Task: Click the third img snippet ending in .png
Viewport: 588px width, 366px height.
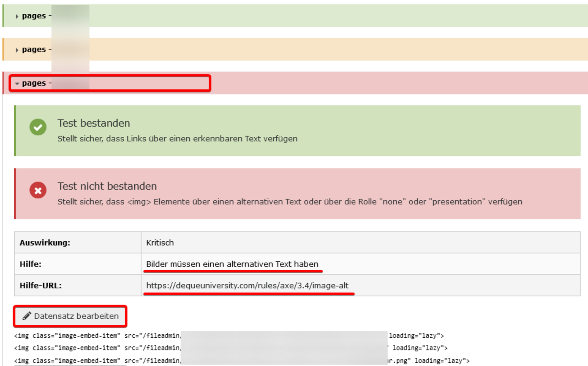Action: (x=242, y=361)
